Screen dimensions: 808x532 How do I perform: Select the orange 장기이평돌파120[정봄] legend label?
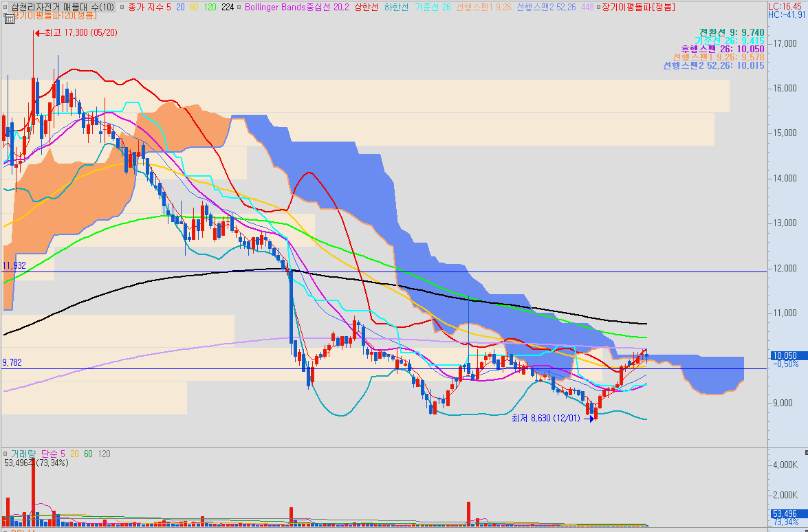click(54, 15)
